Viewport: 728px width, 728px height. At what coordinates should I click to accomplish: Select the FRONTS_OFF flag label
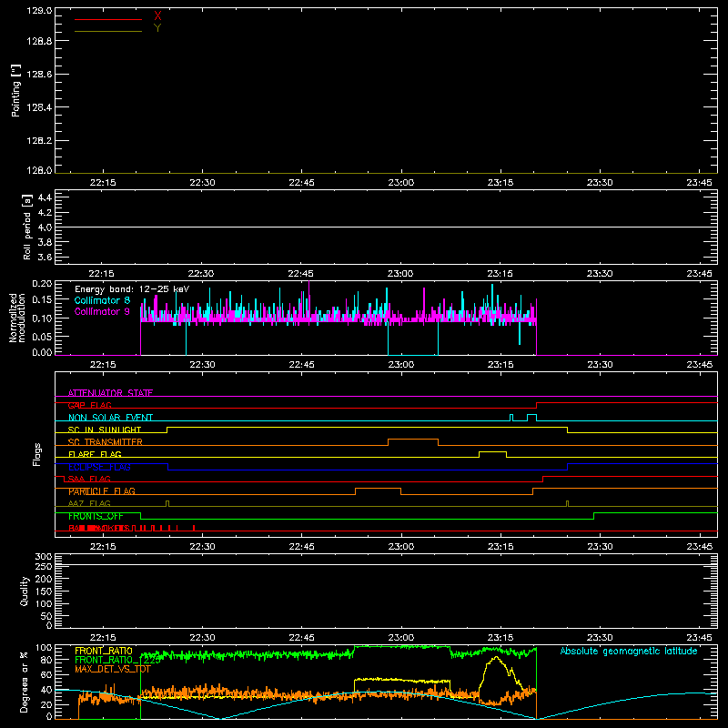[96, 516]
